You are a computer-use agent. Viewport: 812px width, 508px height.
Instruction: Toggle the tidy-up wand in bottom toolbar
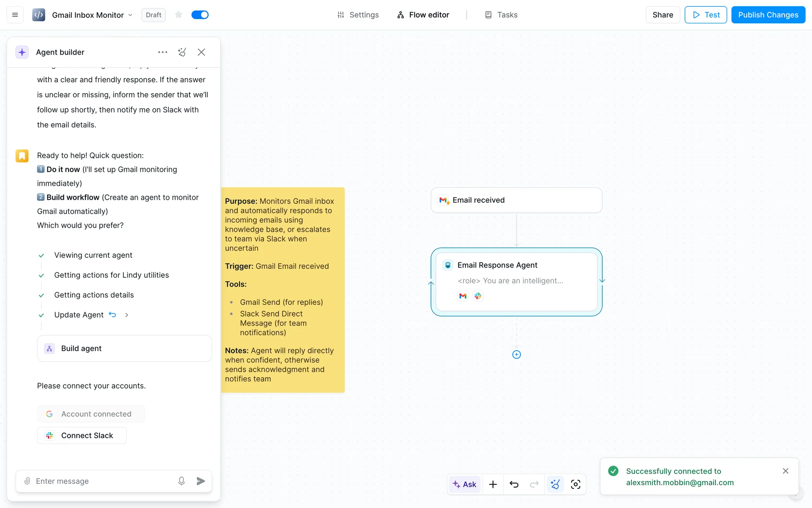(555, 484)
